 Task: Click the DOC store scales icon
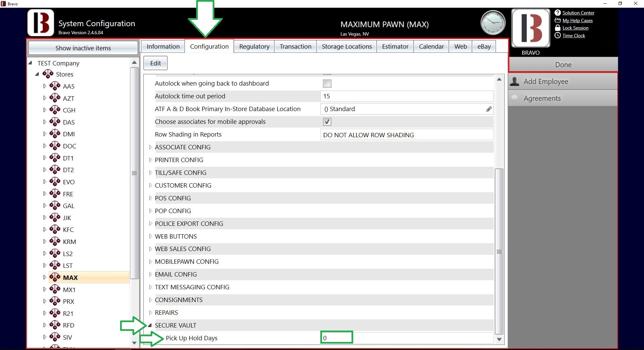55,146
